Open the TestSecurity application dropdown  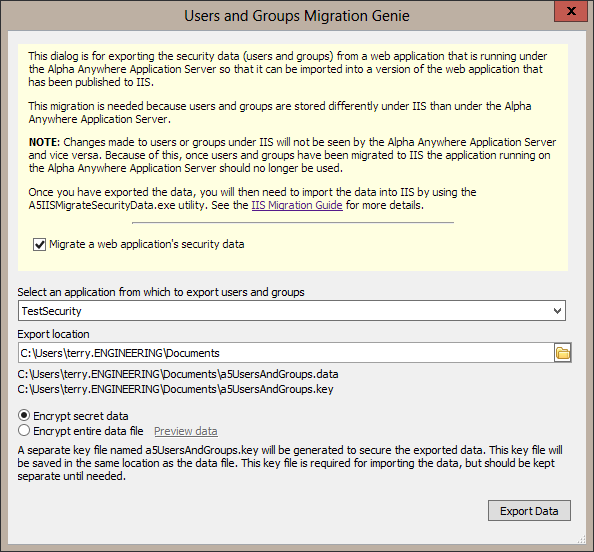pyautogui.click(x=292, y=311)
